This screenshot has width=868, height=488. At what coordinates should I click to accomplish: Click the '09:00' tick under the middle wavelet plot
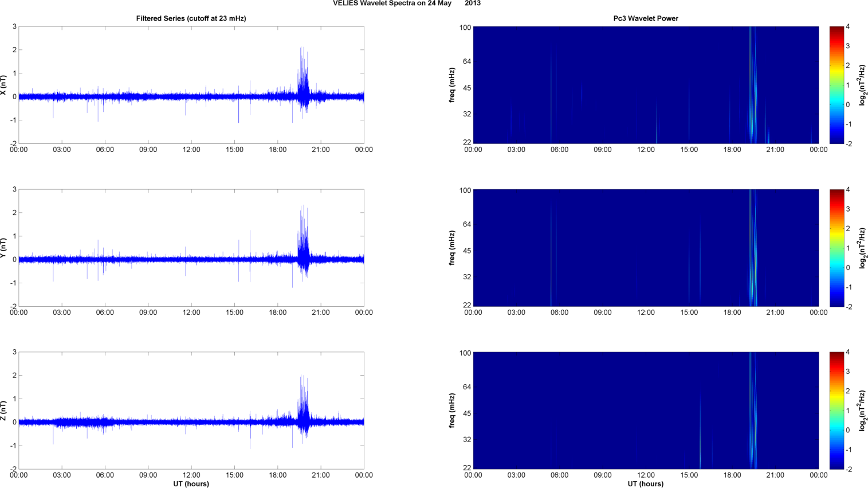click(603, 313)
